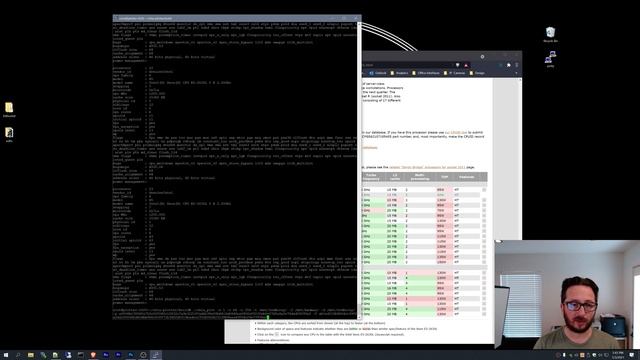Open the zipped archive icon on desktop's left edge
The image size is (640, 360).
(x=9, y=134)
